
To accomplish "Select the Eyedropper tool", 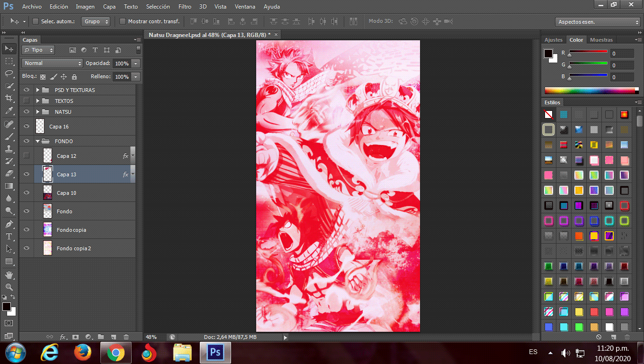I will 9,111.
